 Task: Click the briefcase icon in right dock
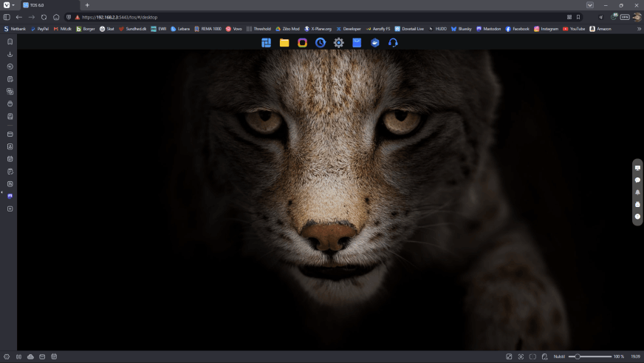click(637, 204)
